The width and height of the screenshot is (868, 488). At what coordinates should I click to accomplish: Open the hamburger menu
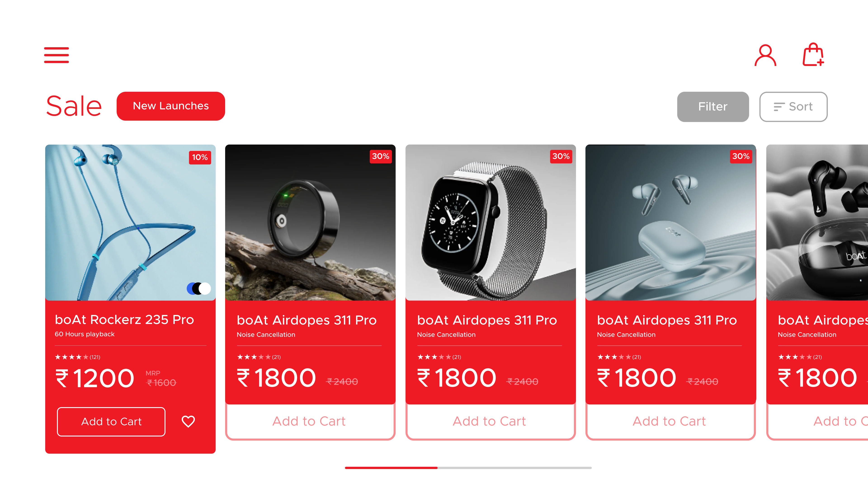57,55
